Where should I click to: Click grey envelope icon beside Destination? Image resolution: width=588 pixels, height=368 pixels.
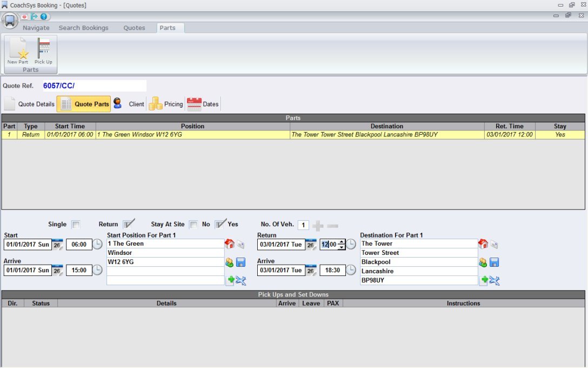(495, 245)
